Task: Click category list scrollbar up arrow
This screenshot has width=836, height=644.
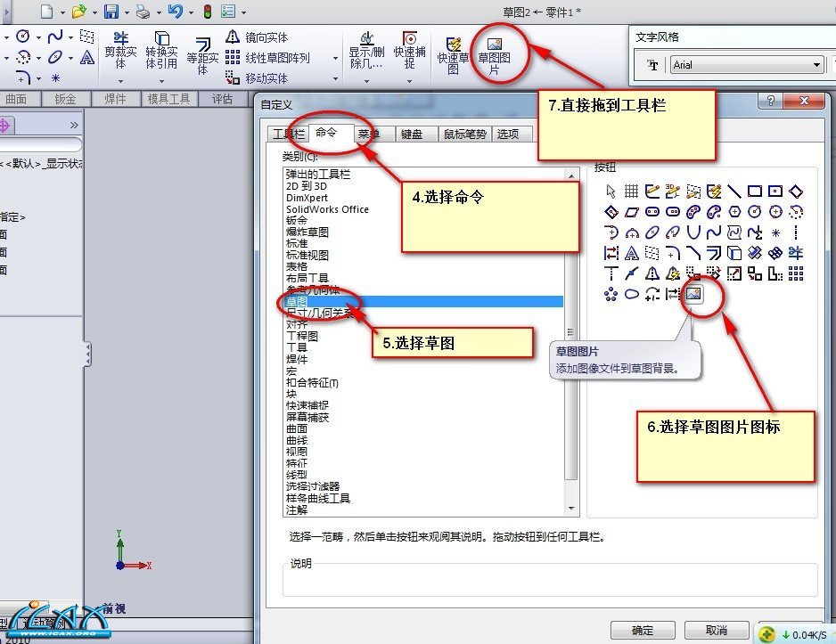Action: 571,175
